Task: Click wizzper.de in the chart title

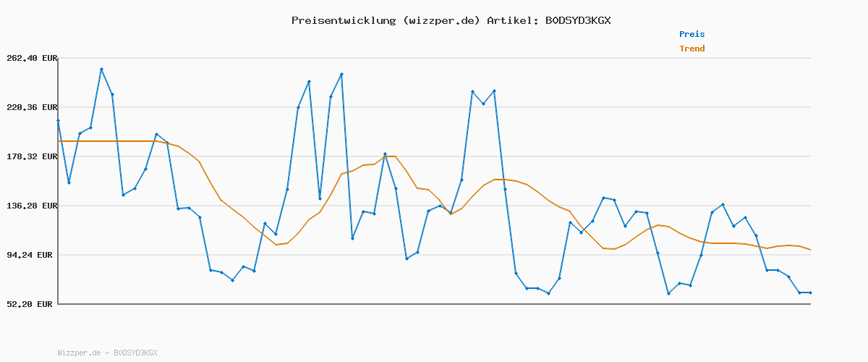Action: 442,20
